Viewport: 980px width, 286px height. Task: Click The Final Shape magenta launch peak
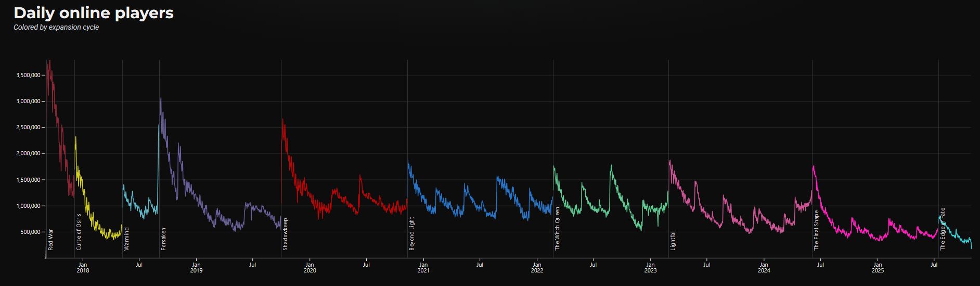(813, 166)
